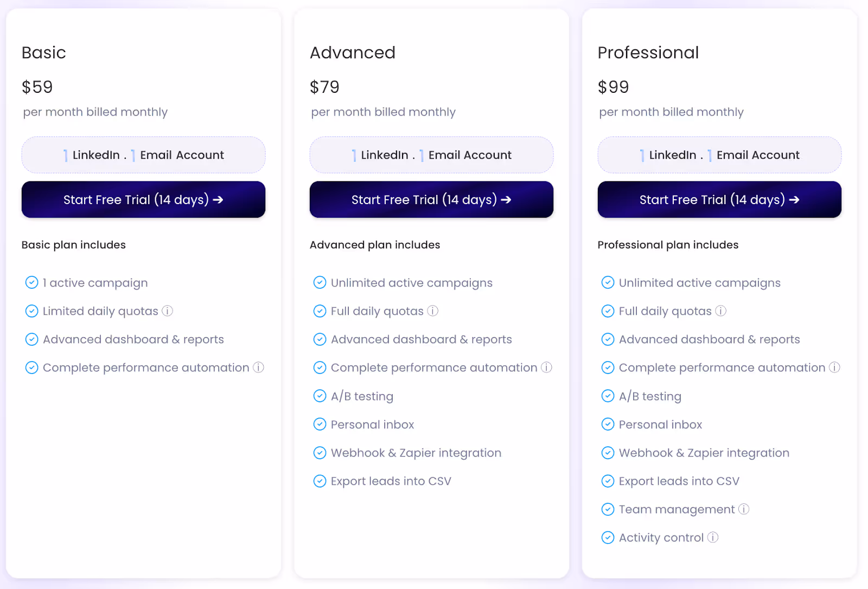Screen dimensions: 868x589
Task: Start Free Trial for the Professional plan
Action: tap(719, 200)
